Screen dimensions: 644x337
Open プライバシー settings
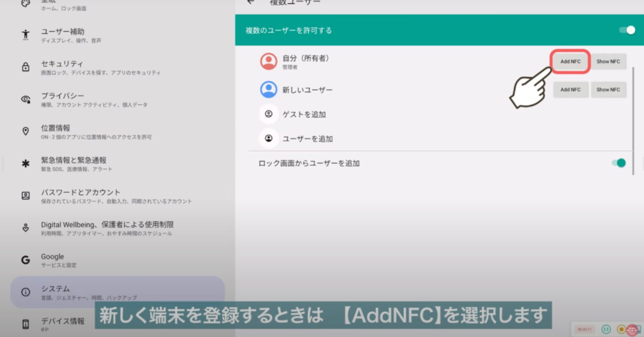click(63, 99)
